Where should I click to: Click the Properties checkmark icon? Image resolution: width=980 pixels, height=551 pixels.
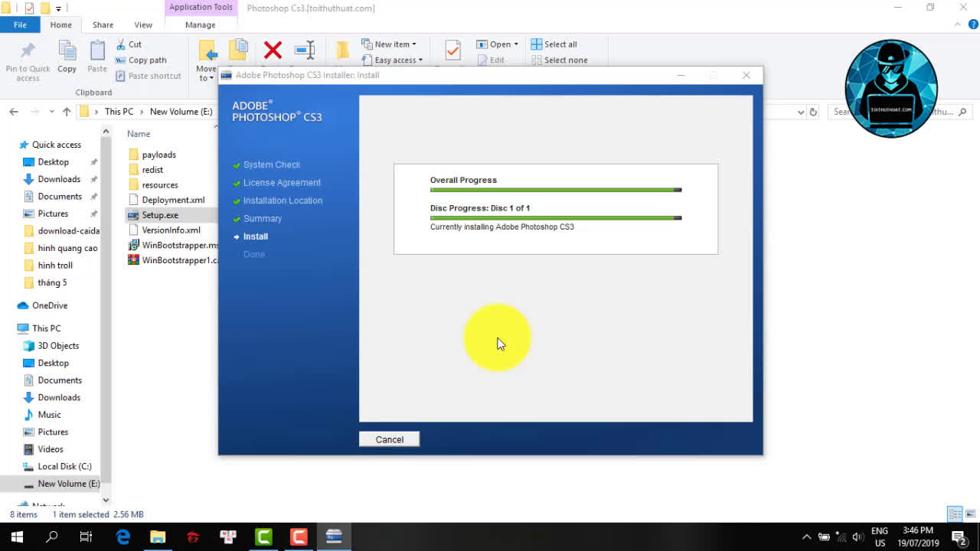point(452,51)
